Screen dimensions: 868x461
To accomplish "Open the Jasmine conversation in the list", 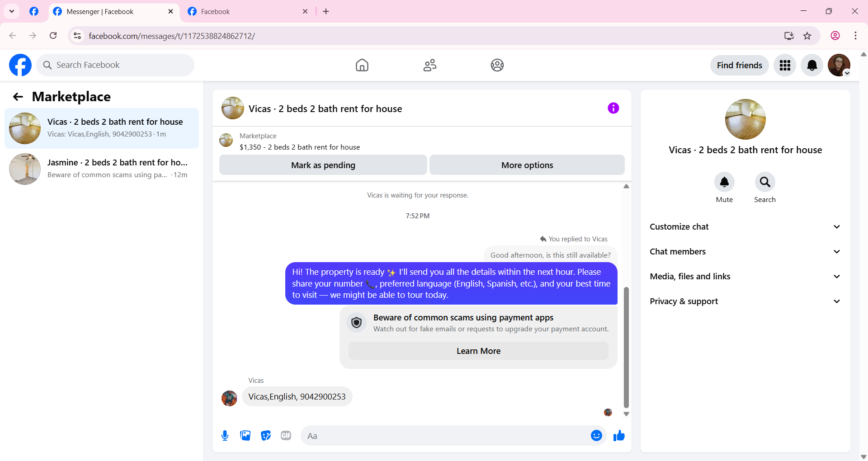I will pyautogui.click(x=102, y=169).
